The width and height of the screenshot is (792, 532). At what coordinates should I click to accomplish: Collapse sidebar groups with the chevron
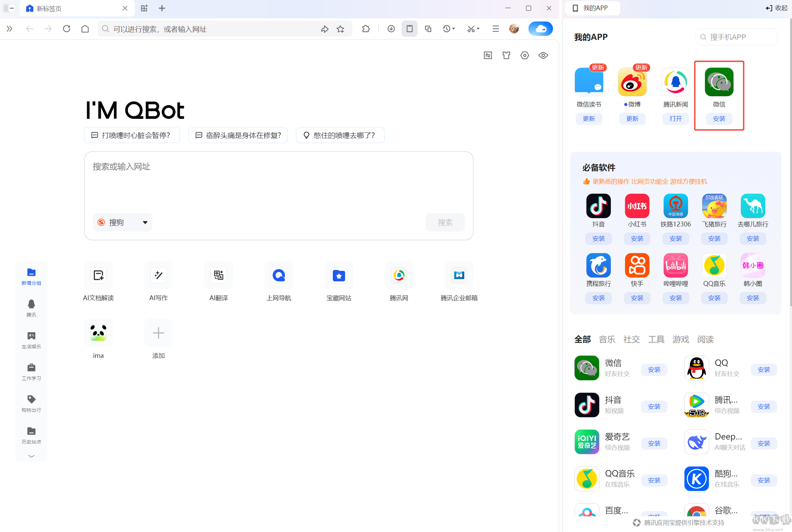[x=31, y=456]
